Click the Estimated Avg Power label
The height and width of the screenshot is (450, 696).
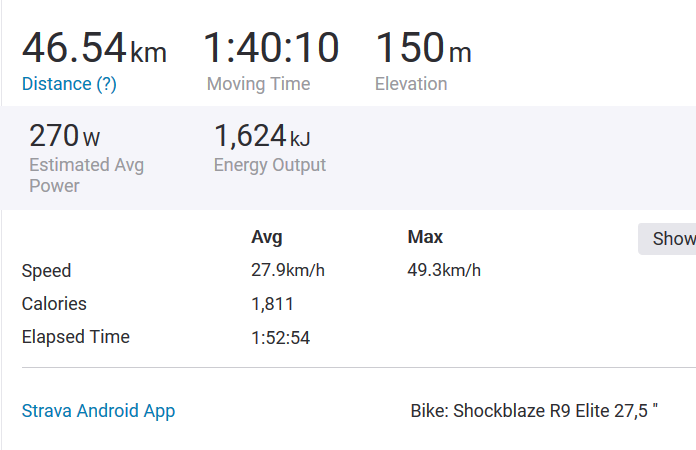point(87,175)
